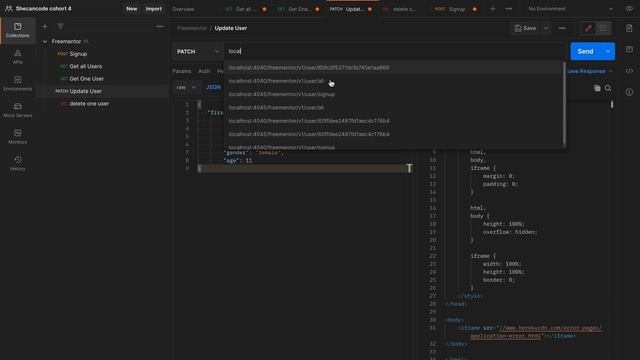
Task: Switch to the GET Get all request tab
Action: pos(245,9)
